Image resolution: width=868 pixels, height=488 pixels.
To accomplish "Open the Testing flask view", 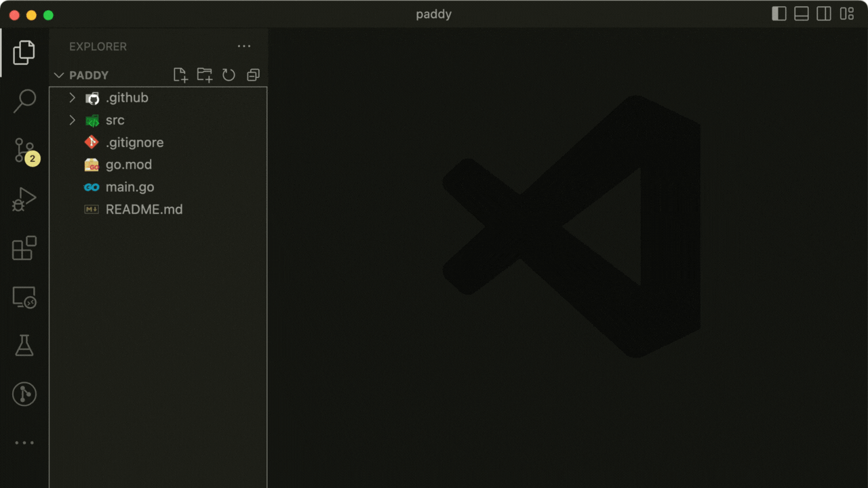I will 24,346.
